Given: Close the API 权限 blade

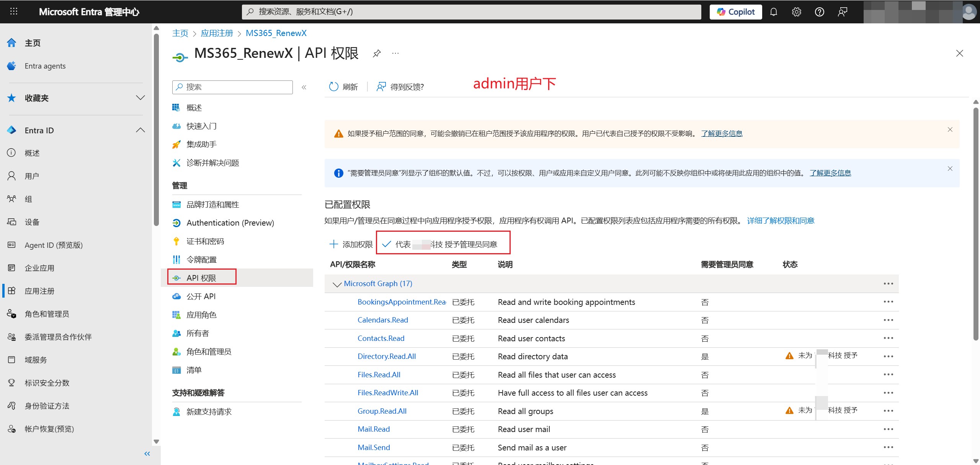Looking at the screenshot, I should coord(959,53).
